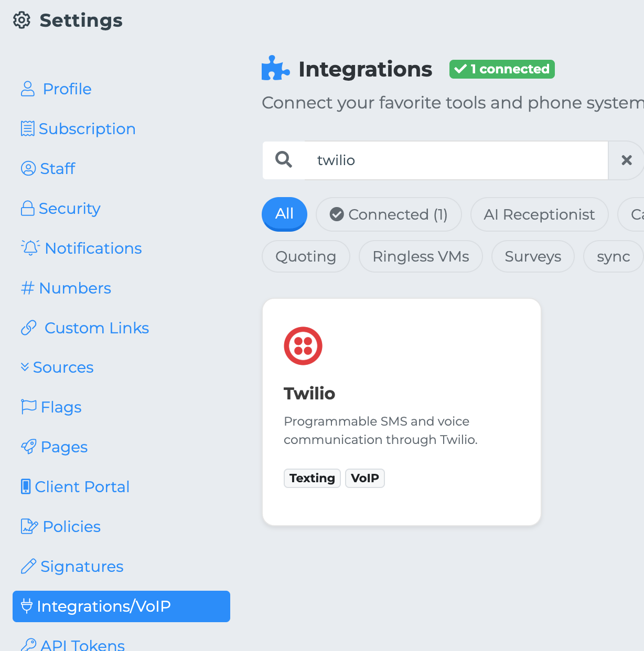
Task: Clear the integrations search text
Action: click(x=626, y=160)
